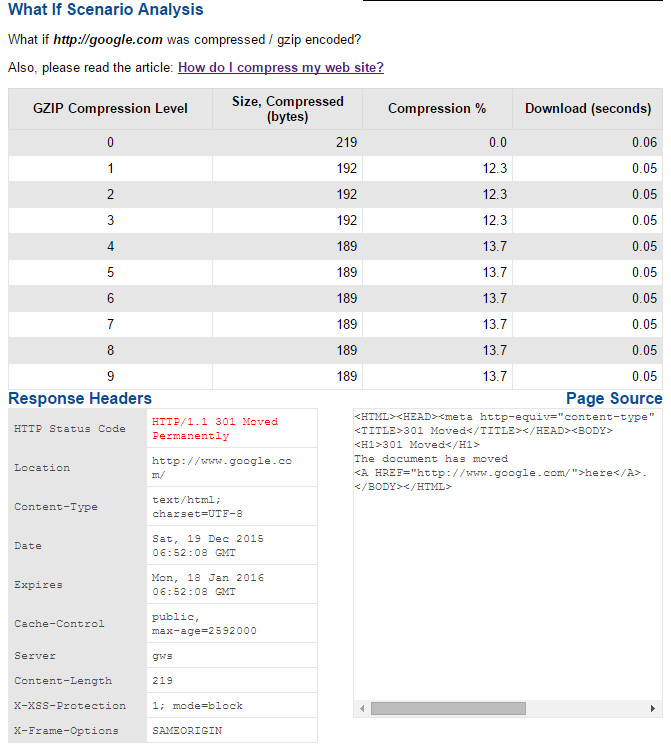Click the 'Response Headers' heading
This screenshot has height=749, width=671.
click(80, 398)
